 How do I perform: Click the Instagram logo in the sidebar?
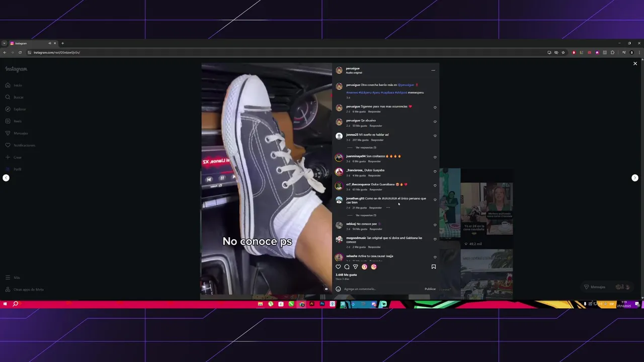[x=16, y=69]
